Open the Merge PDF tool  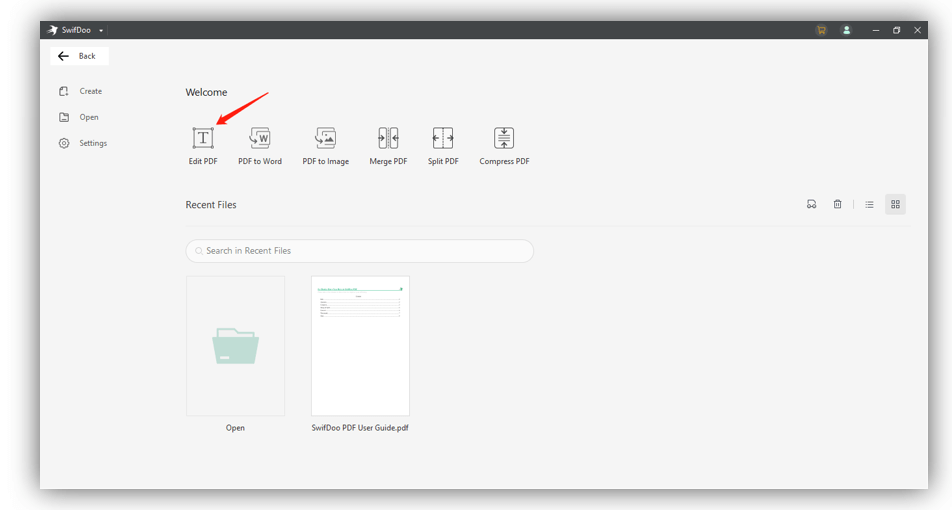[388, 146]
